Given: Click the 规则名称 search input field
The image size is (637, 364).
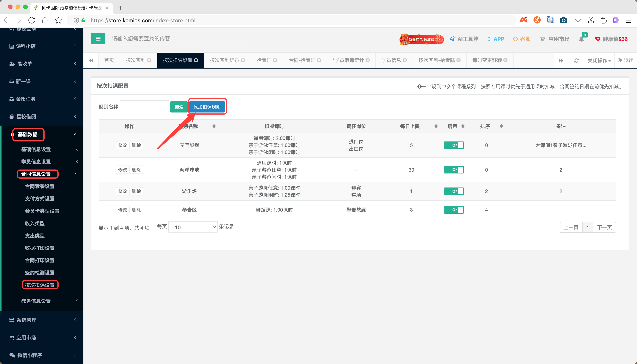Looking at the screenshot, I should (144, 107).
